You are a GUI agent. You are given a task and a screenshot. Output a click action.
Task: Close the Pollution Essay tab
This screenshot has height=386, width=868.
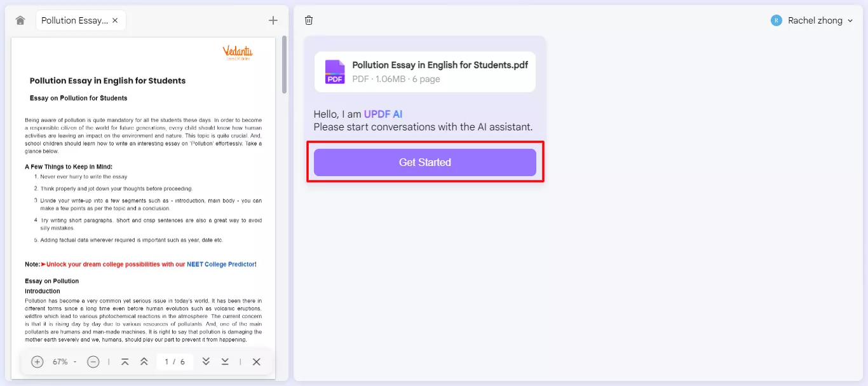(x=115, y=20)
